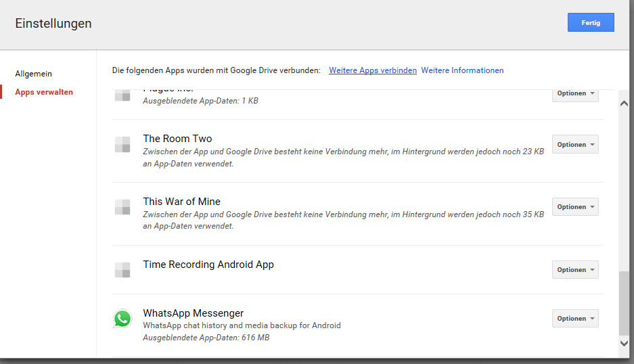Click 'Ausgeblendete App-Daten: 616 MB' text
The image size is (634, 364).
(x=206, y=338)
